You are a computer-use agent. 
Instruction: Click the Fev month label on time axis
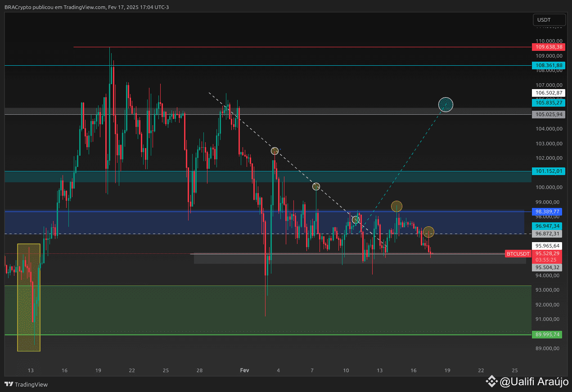244,370
